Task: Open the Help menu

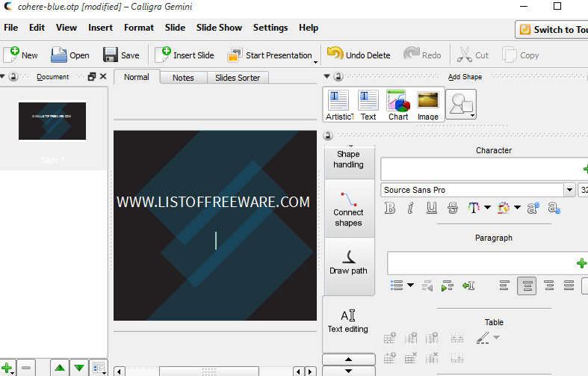Action: [x=309, y=28]
